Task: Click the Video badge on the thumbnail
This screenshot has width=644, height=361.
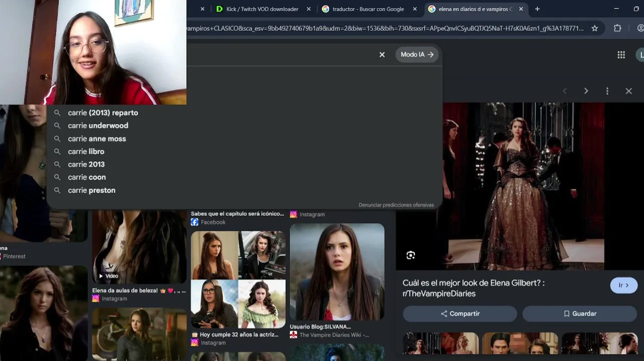Action: (108, 276)
